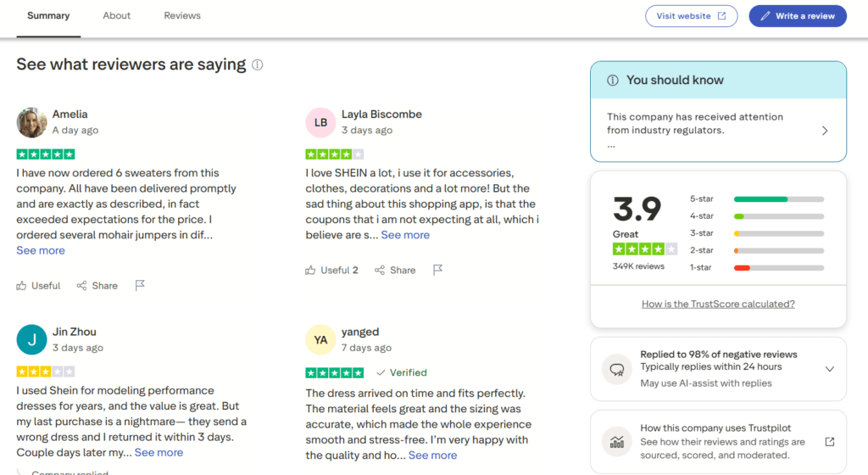
Task: Expand the regulator attention notice chevron
Action: pyautogui.click(x=825, y=131)
